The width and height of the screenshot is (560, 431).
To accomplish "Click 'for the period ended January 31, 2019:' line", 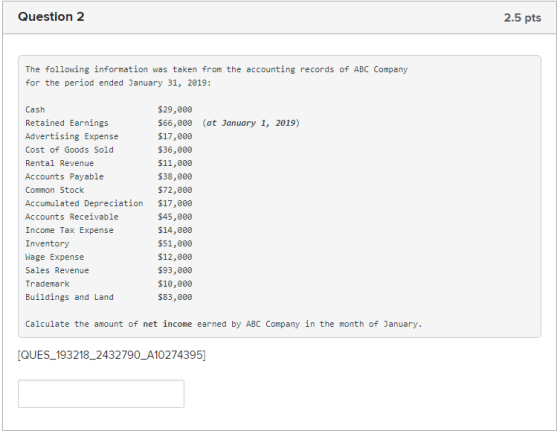I will coord(118,83).
